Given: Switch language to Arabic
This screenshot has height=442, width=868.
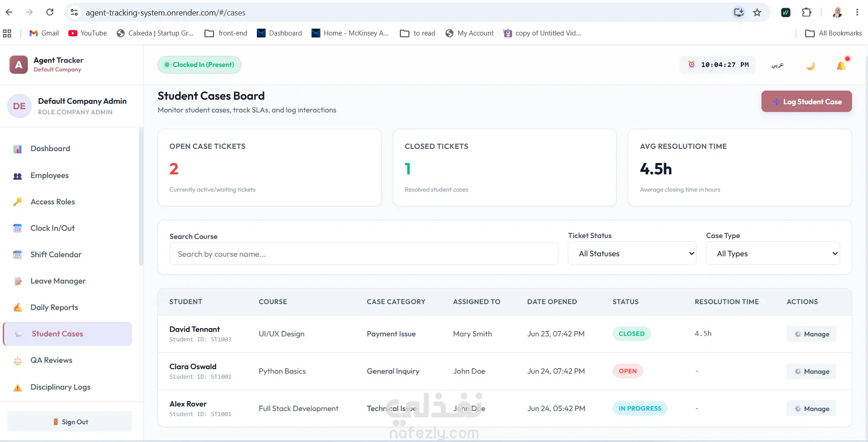Looking at the screenshot, I should [x=777, y=65].
